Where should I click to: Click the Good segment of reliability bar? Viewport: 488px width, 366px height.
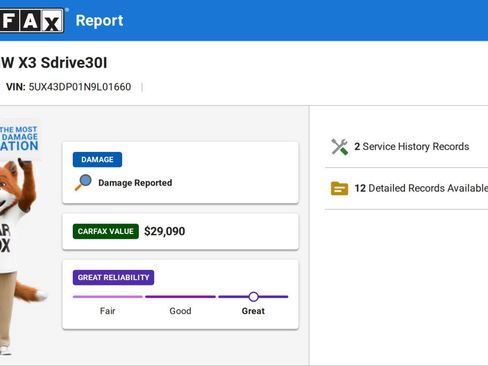click(x=180, y=296)
